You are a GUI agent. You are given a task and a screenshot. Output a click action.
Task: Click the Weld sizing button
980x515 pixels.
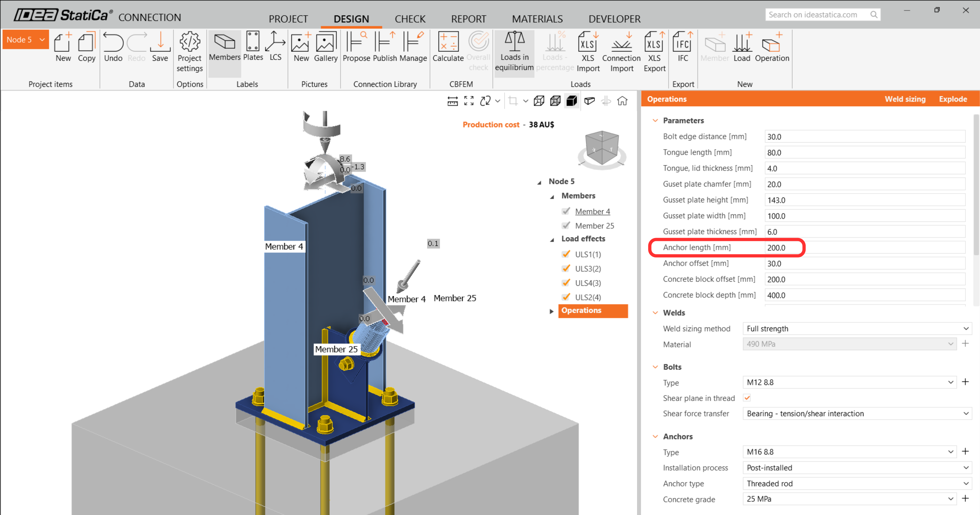[x=906, y=99]
